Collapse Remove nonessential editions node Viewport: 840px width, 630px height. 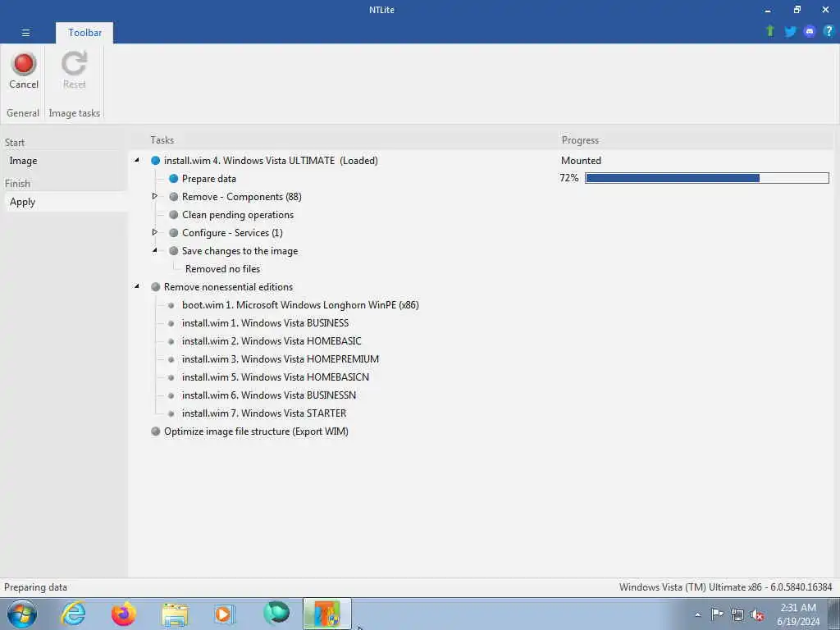(x=137, y=286)
